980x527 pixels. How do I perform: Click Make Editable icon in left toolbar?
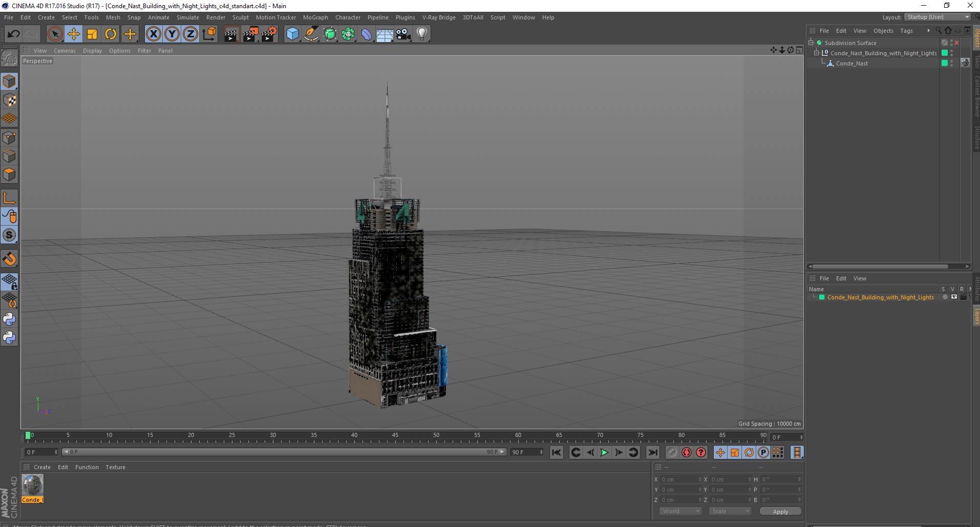(x=9, y=58)
